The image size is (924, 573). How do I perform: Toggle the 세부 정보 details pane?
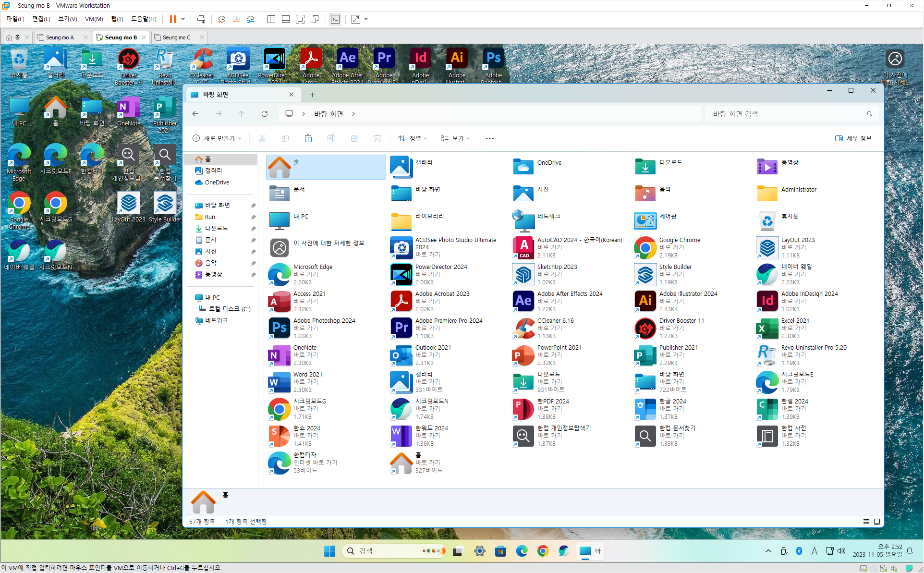tap(853, 138)
